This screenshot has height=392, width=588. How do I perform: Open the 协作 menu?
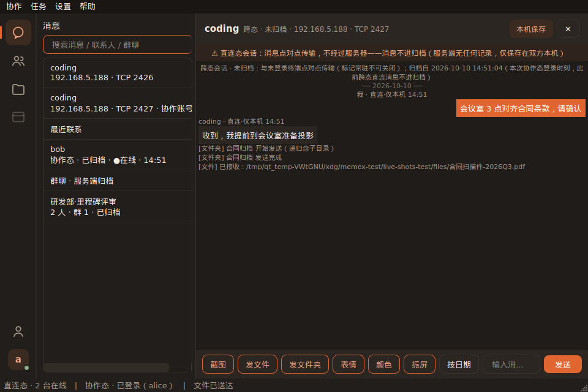[x=14, y=6]
